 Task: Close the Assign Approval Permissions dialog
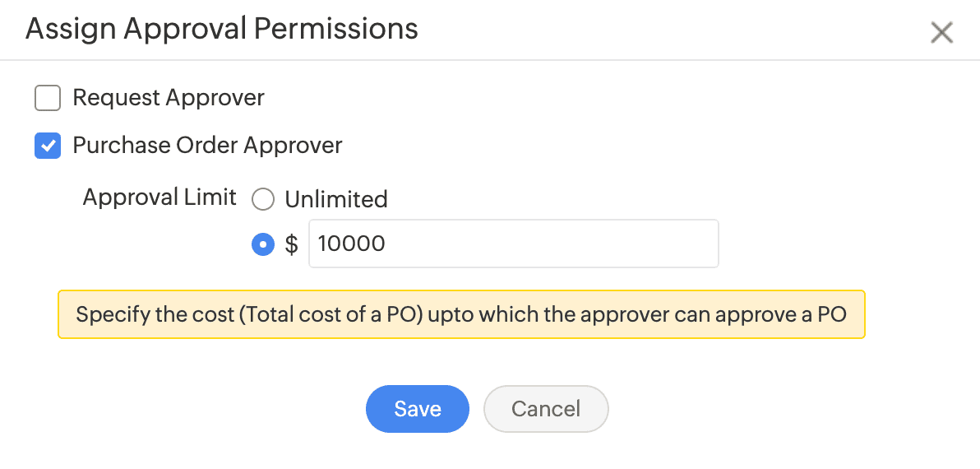(941, 33)
